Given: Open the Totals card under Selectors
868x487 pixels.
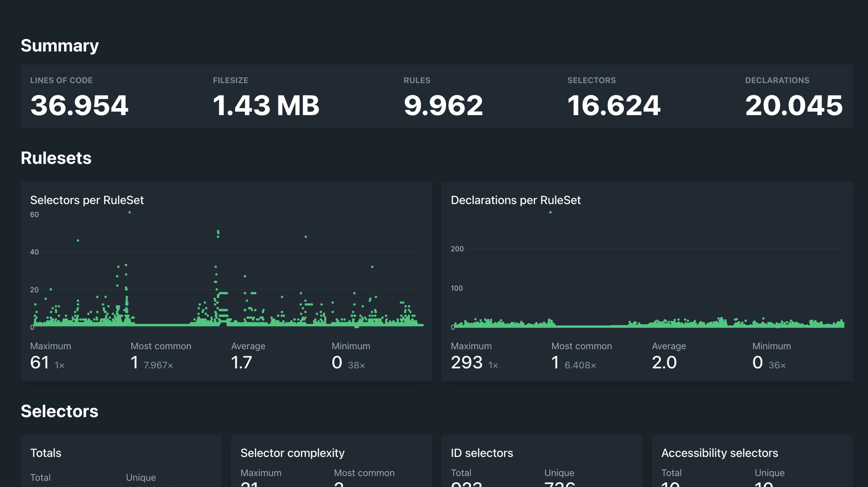Looking at the screenshot, I should (46, 453).
